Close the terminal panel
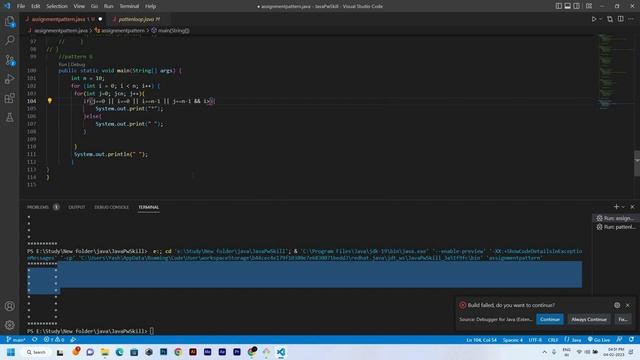The image size is (640, 360). pyautogui.click(x=632, y=207)
